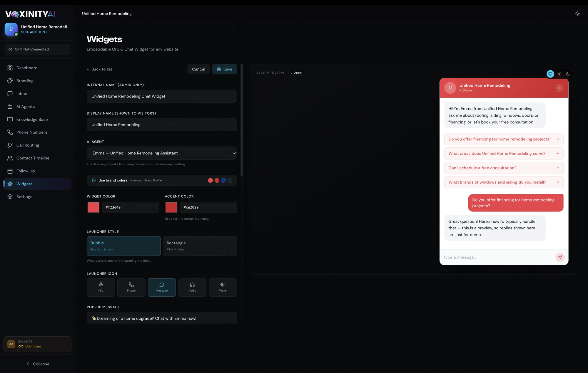Screen dimensions: 588x373
Task: Open Knowledge Base in the sidebar
Action: (x=37, y=120)
